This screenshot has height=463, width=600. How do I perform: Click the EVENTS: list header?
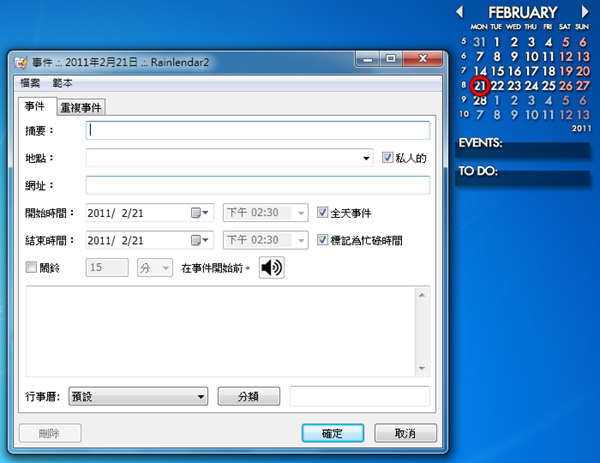coord(481,143)
